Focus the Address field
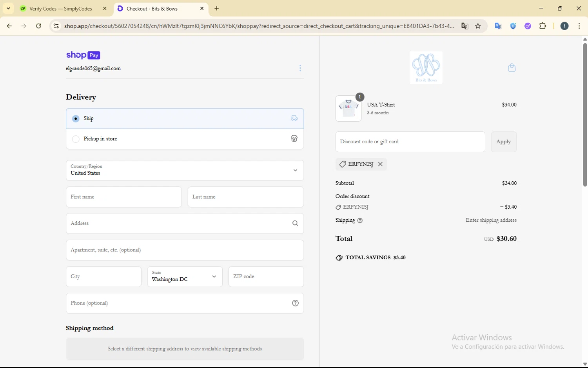Viewport: 588px width, 368px height. click(185, 223)
